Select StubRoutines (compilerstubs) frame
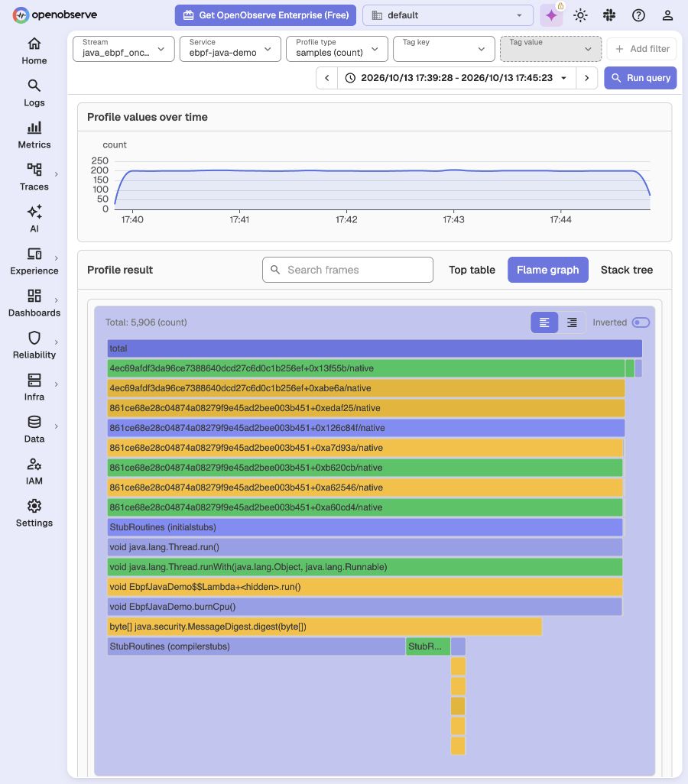The image size is (688, 784). [x=256, y=646]
